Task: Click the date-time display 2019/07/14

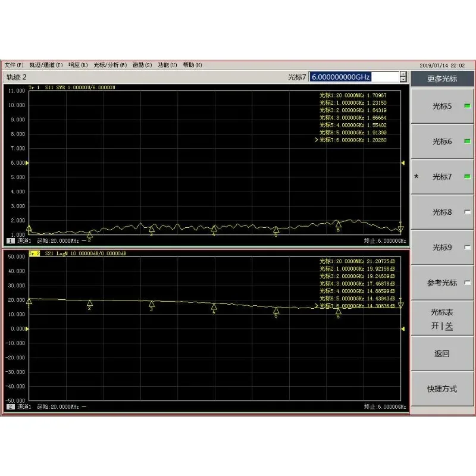Action: (x=442, y=65)
